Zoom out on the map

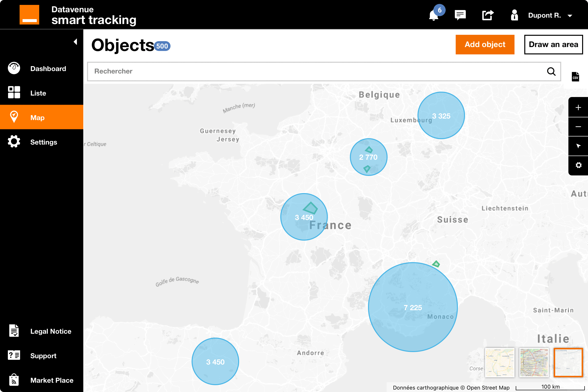point(578,127)
